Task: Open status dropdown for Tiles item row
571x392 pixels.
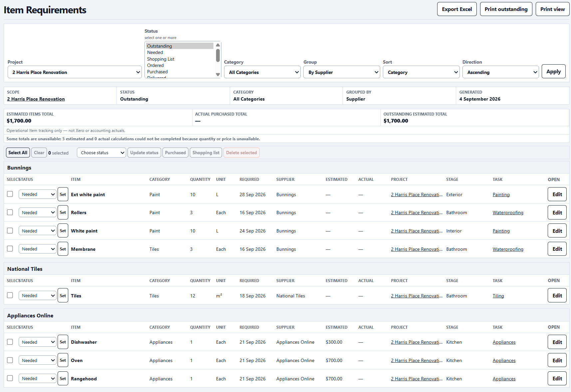Action: 37,295
